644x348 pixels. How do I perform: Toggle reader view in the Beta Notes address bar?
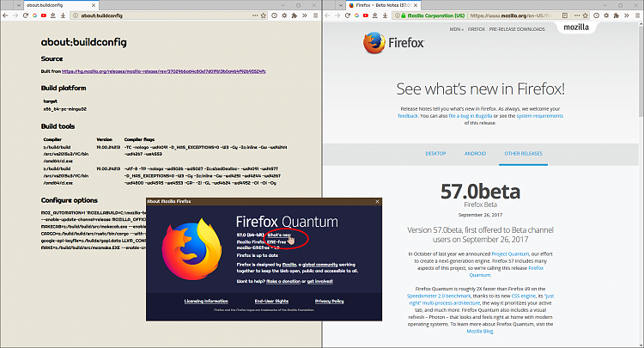565,15
